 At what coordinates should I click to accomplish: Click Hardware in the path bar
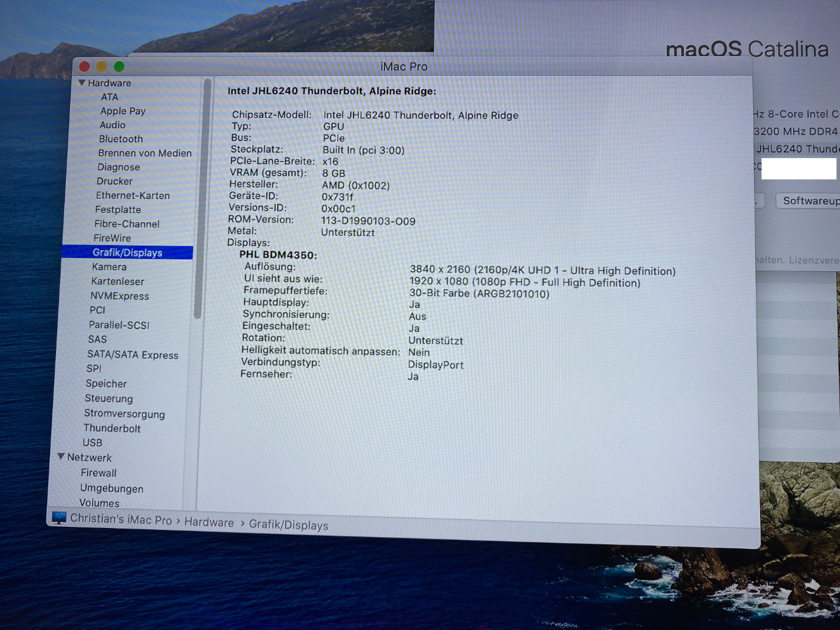pyautogui.click(x=209, y=522)
